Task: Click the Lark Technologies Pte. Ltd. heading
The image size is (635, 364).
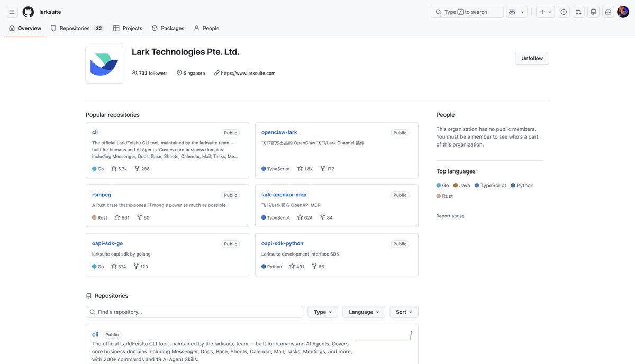Action: pyautogui.click(x=185, y=52)
